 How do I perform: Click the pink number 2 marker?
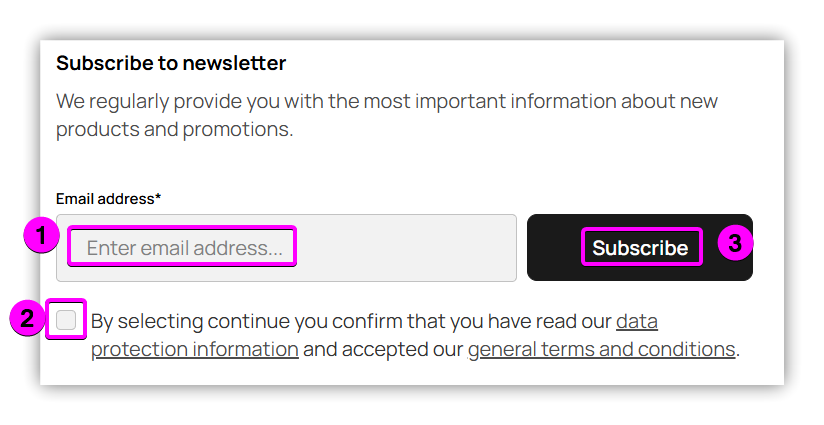26,319
